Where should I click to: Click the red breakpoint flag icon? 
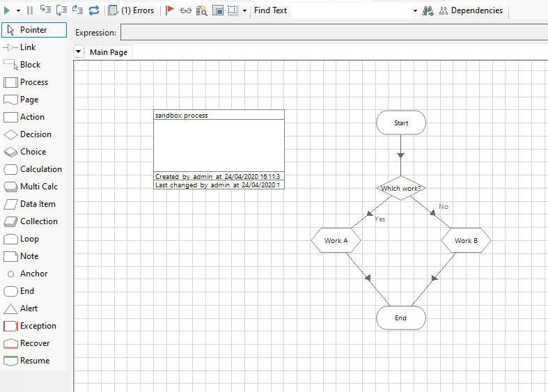[x=170, y=10]
